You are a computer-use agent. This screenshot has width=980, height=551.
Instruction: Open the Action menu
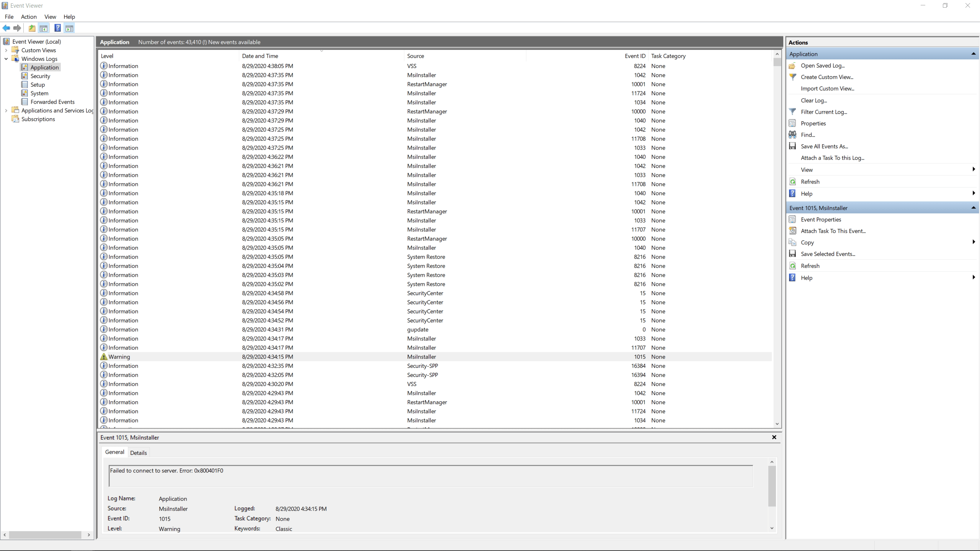[29, 16]
